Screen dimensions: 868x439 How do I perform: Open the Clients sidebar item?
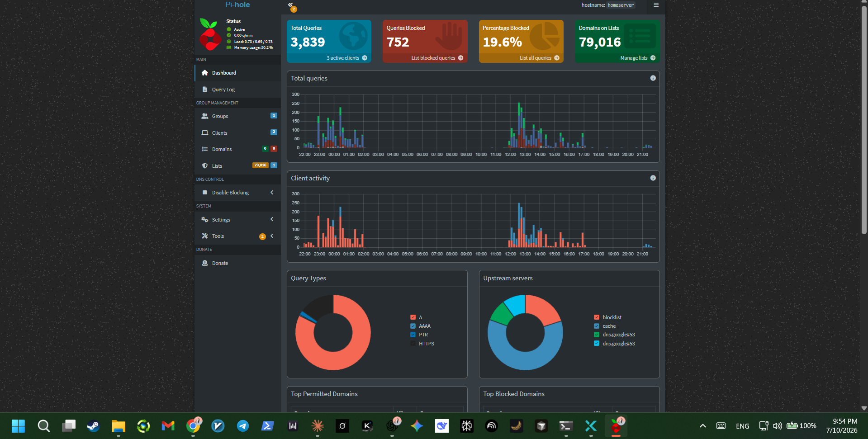coord(238,133)
